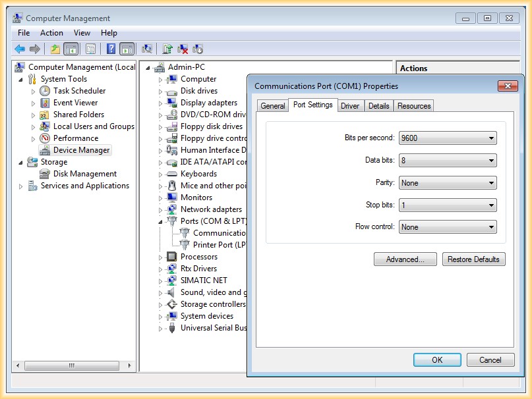Open the Bits per second dropdown
532x399 pixels.
coord(448,138)
